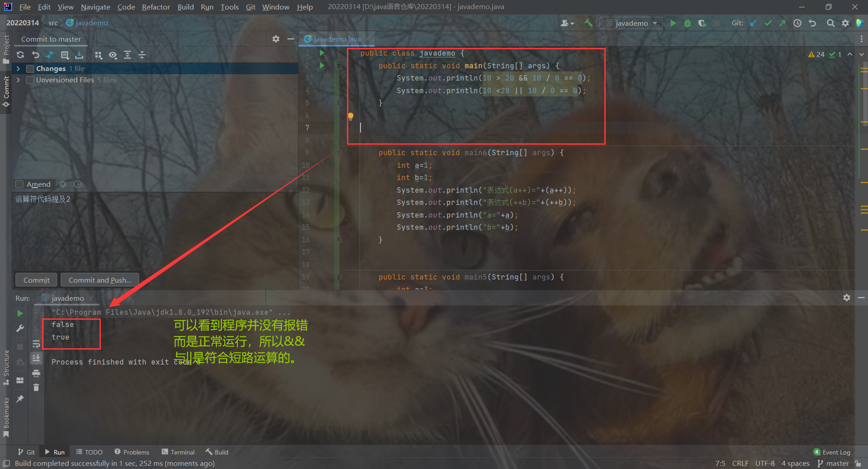Open IDE settings gear in top toolbar

coord(845,23)
